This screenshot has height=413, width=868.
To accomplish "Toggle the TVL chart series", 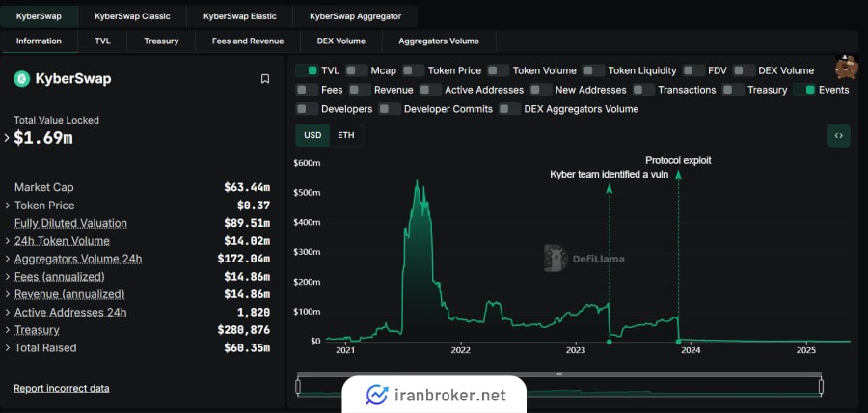I will click(x=307, y=70).
